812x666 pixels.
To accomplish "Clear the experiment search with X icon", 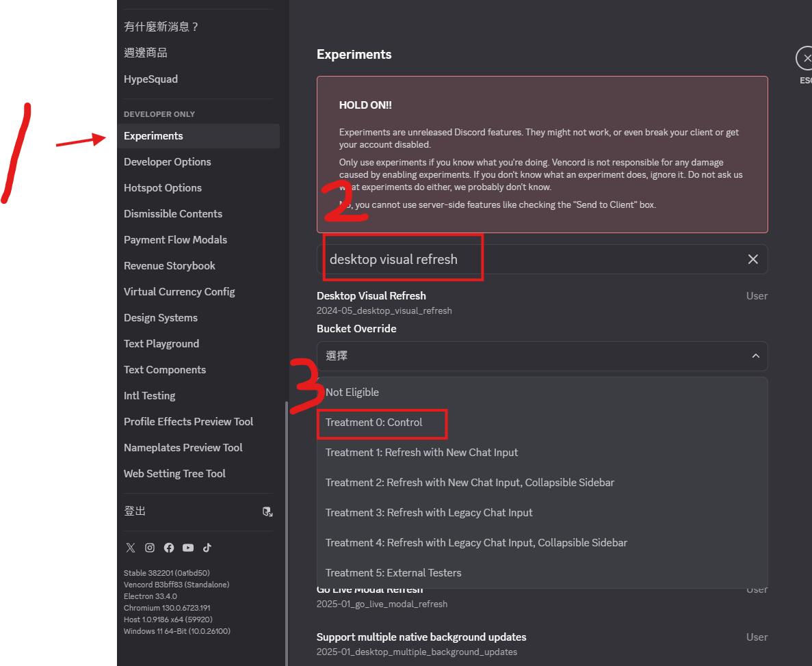I will tap(753, 259).
